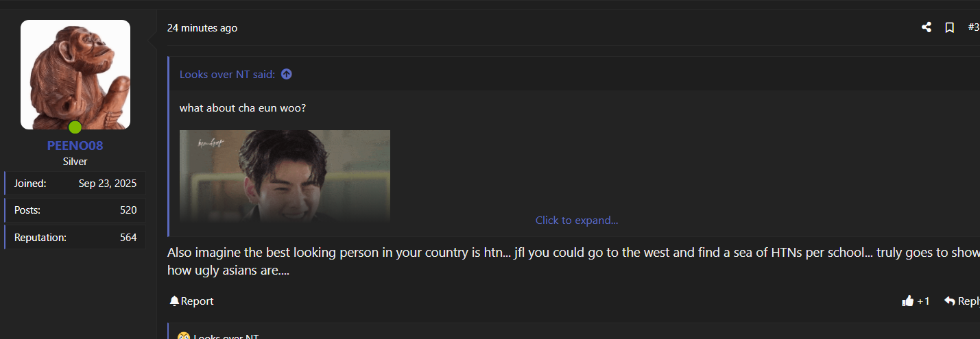Screen dimensions: 980x339
Task: Click the green online status dot
Action: [75, 127]
